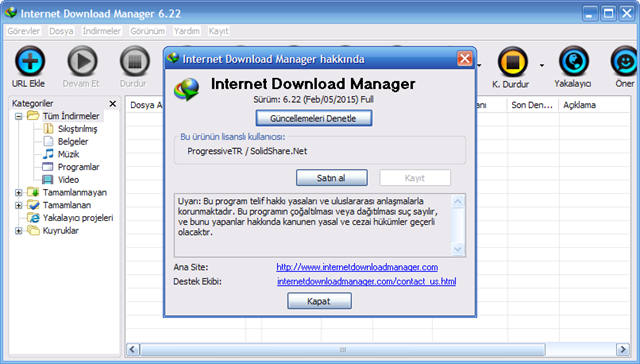Select the Programlar category
The image size is (640, 364).
click(x=78, y=167)
